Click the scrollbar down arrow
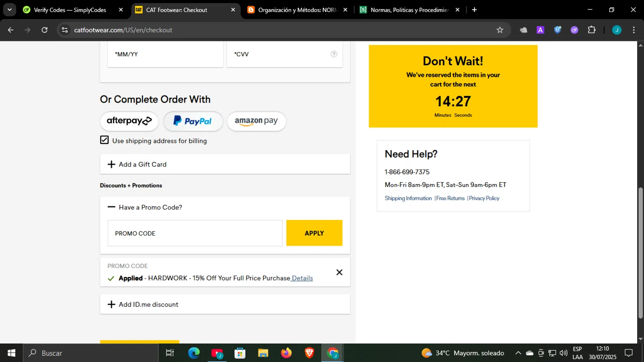 pos(641,339)
